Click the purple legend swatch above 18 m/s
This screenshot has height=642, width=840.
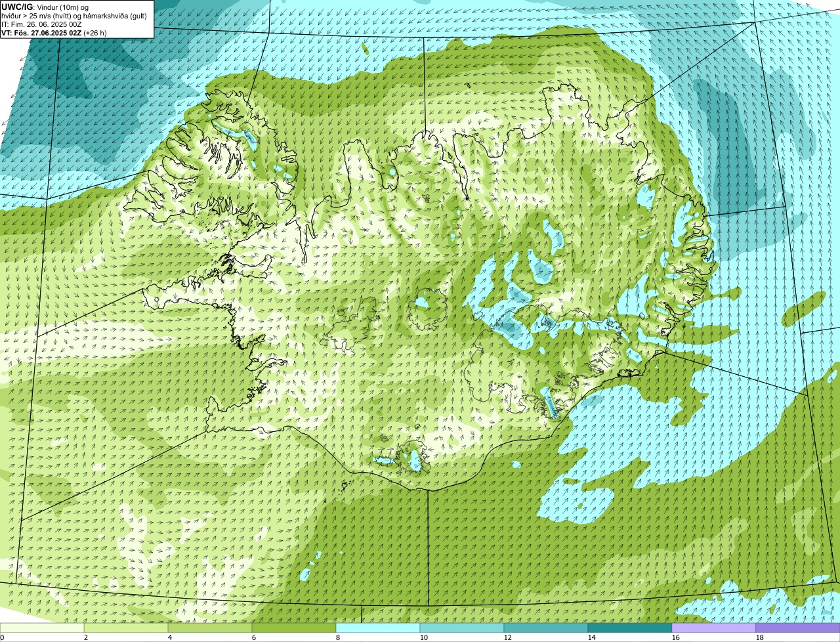(x=798, y=628)
